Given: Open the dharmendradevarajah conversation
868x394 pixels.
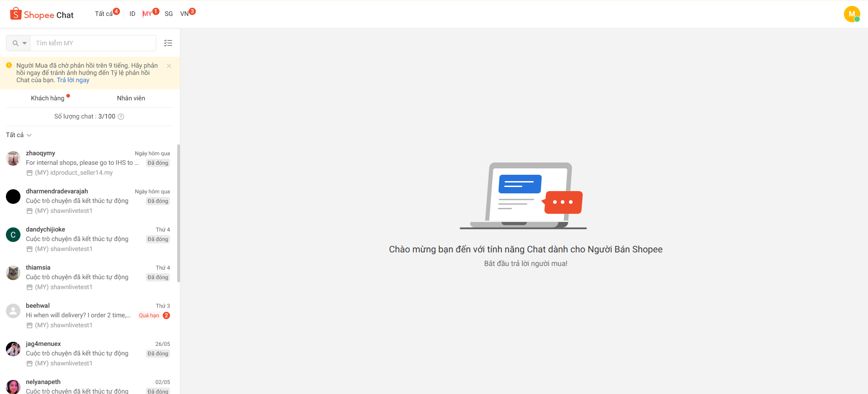Looking at the screenshot, I should pyautogui.click(x=89, y=201).
